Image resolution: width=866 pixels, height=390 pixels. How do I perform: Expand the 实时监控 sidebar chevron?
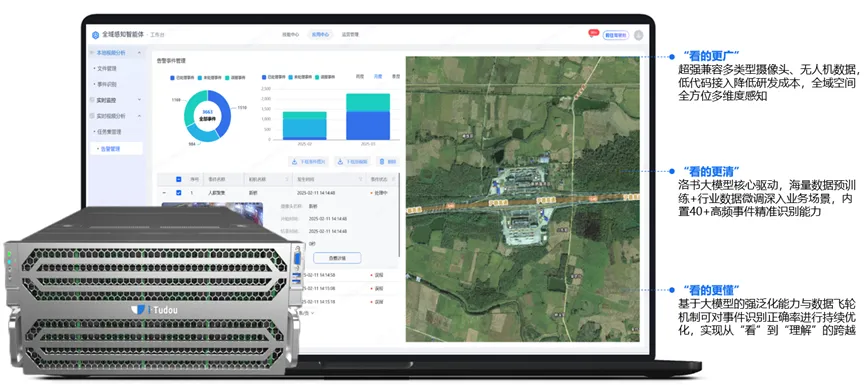pos(139,100)
